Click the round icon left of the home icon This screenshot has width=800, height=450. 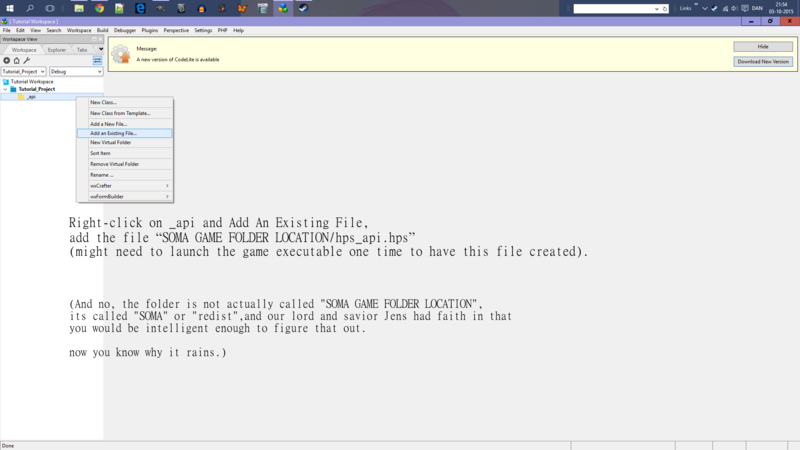click(x=7, y=61)
